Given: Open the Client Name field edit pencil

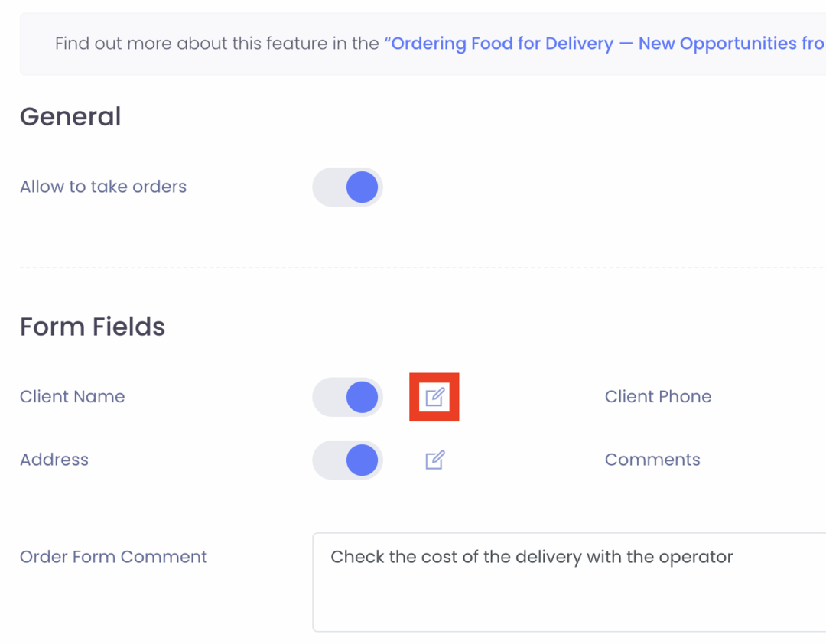Looking at the screenshot, I should [434, 397].
